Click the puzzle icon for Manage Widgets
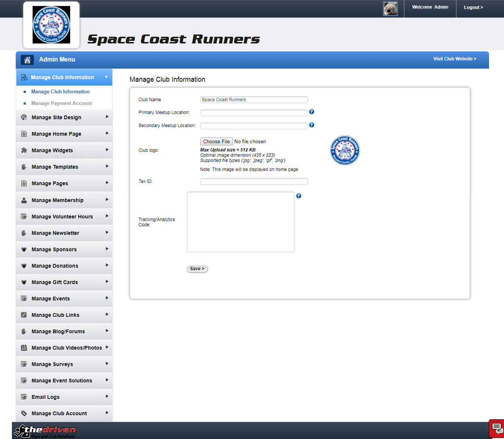This screenshot has height=439, width=504. pyautogui.click(x=24, y=151)
